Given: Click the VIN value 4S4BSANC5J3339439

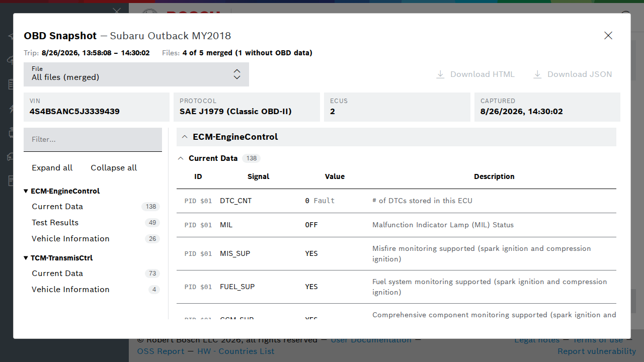Looking at the screenshot, I should coord(74,112).
